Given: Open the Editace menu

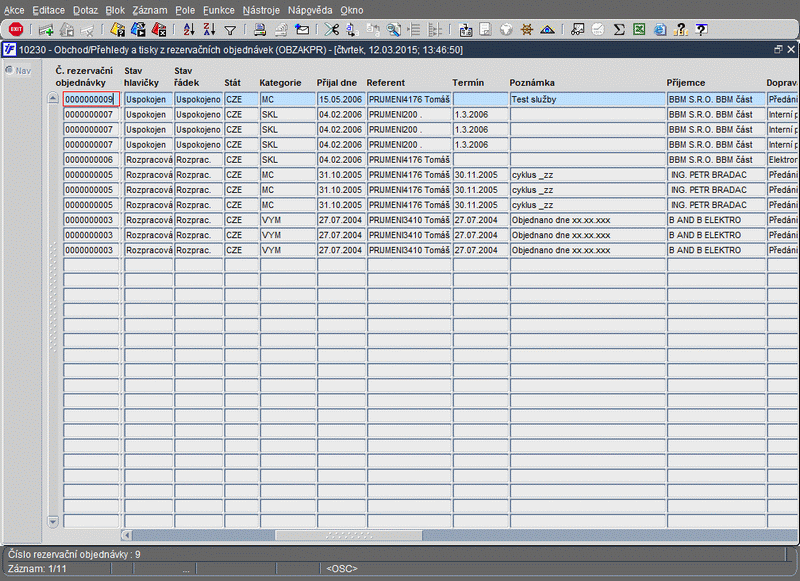Looking at the screenshot, I should tap(48, 10).
